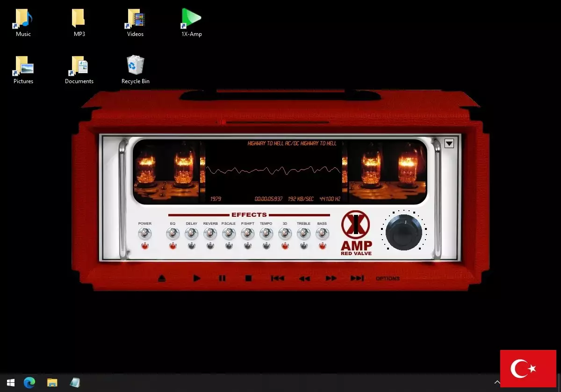Open the dropdown arrow on the amp panel
The image size is (561, 392).
[x=449, y=143]
